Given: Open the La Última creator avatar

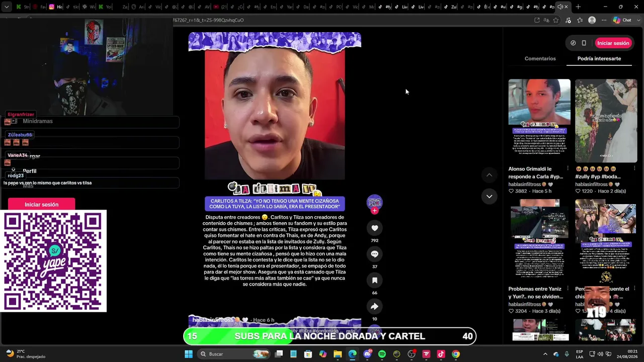Looking at the screenshot, I should coord(374,202).
